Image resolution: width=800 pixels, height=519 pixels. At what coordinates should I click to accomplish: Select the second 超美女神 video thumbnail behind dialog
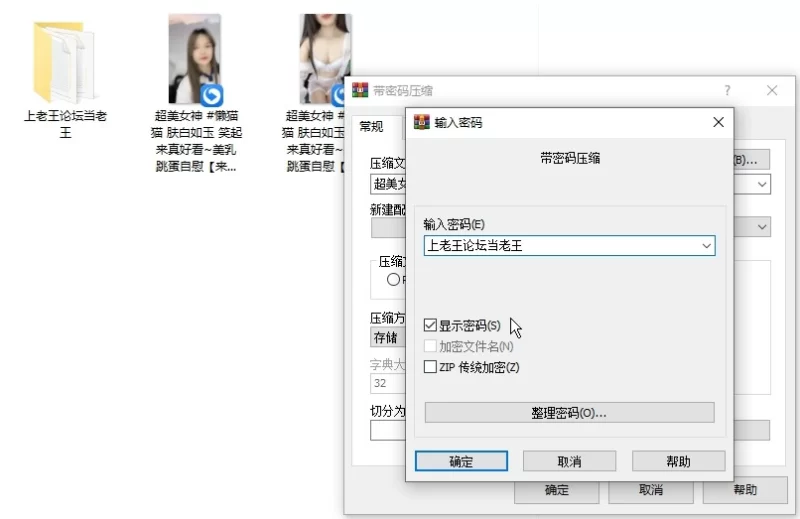click(x=323, y=59)
